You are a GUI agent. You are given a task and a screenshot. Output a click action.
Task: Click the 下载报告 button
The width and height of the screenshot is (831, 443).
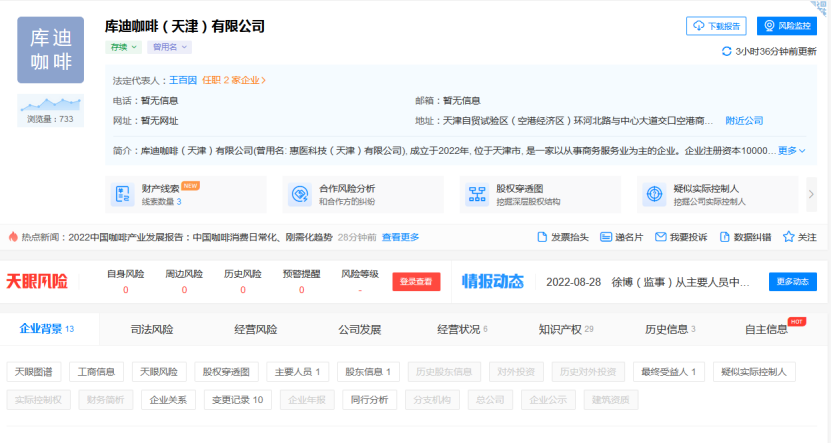(716, 26)
